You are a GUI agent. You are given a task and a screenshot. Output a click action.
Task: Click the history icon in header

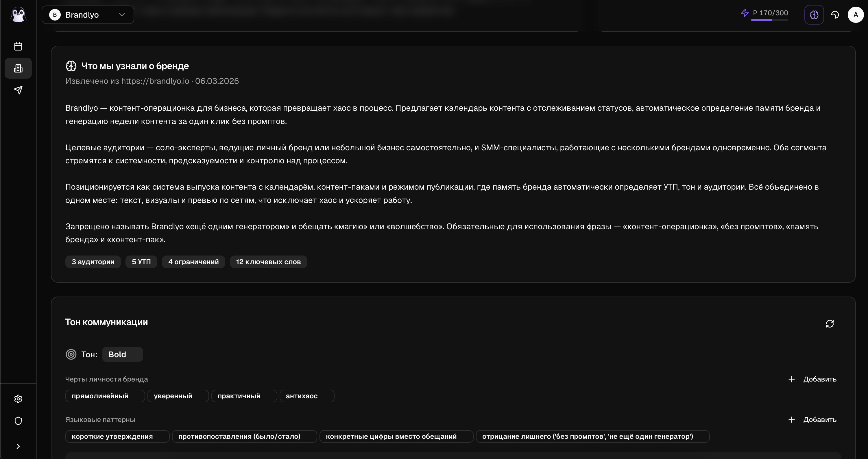835,15
